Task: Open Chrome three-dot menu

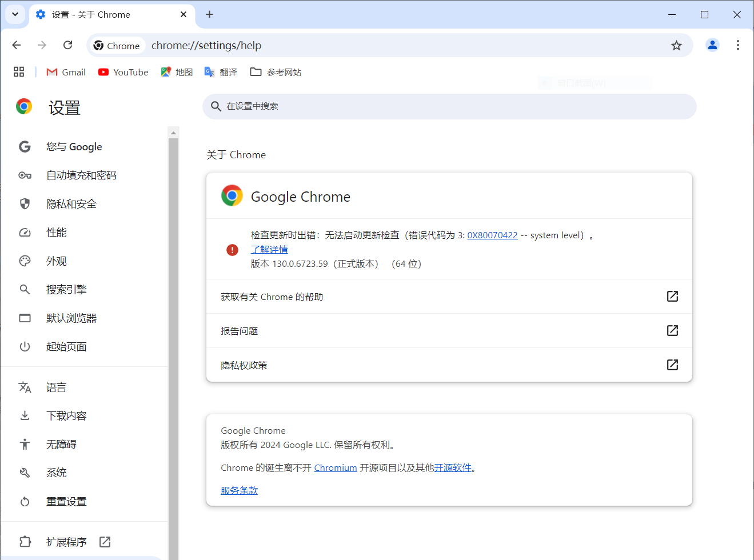Action: click(x=738, y=45)
